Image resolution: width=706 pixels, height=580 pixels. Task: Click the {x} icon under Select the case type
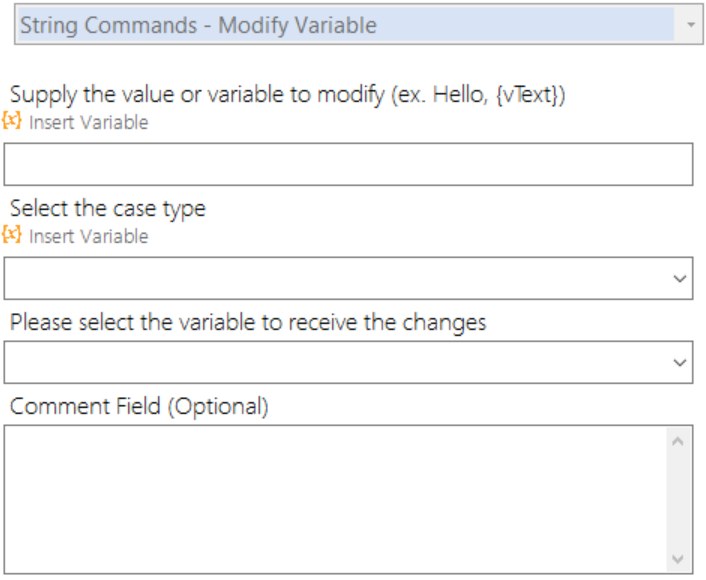12,235
